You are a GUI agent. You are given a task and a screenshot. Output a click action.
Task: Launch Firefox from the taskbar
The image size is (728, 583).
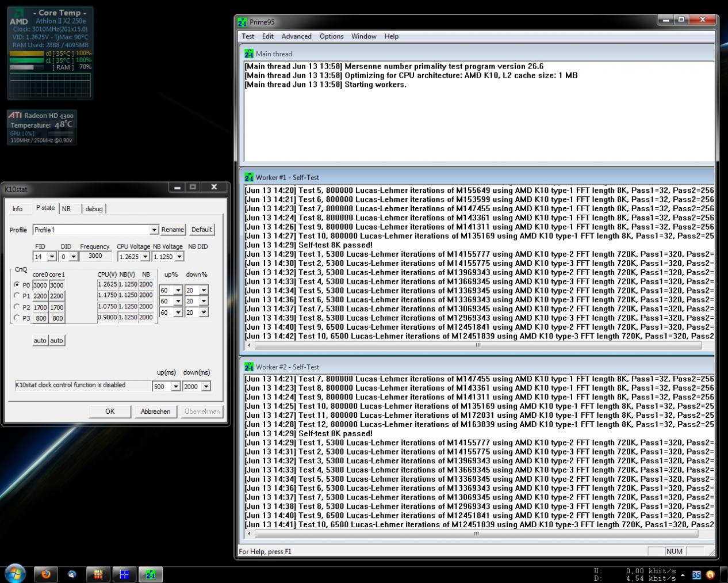pos(46,574)
